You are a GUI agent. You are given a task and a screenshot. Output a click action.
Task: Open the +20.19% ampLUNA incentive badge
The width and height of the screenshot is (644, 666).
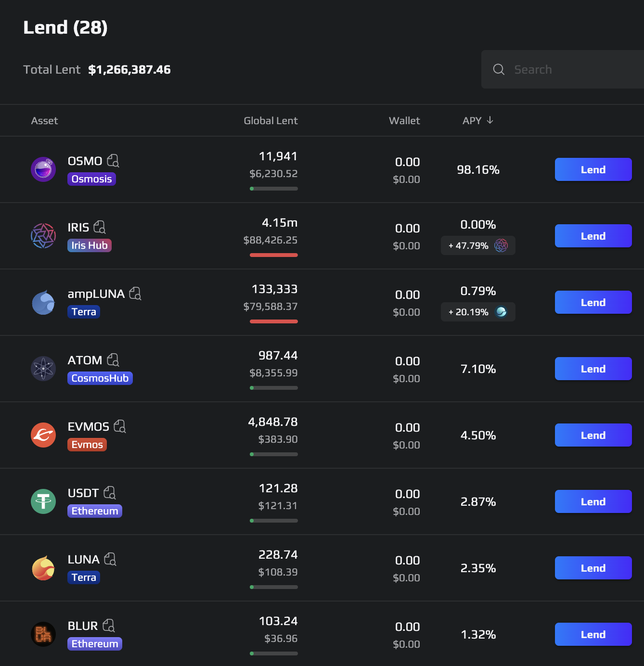coord(477,312)
